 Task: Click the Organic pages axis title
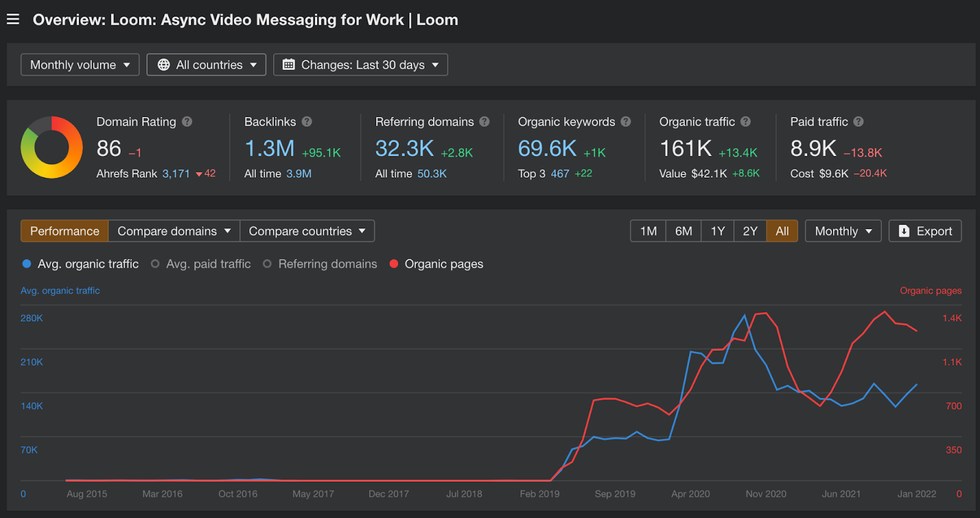point(930,291)
